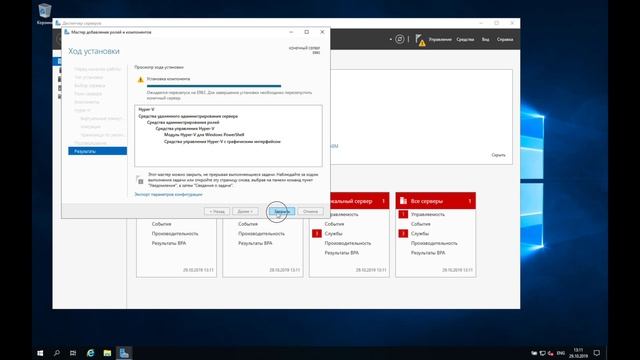Select the Компоненты wizard step
The width and height of the screenshot is (640, 360).
[87, 102]
